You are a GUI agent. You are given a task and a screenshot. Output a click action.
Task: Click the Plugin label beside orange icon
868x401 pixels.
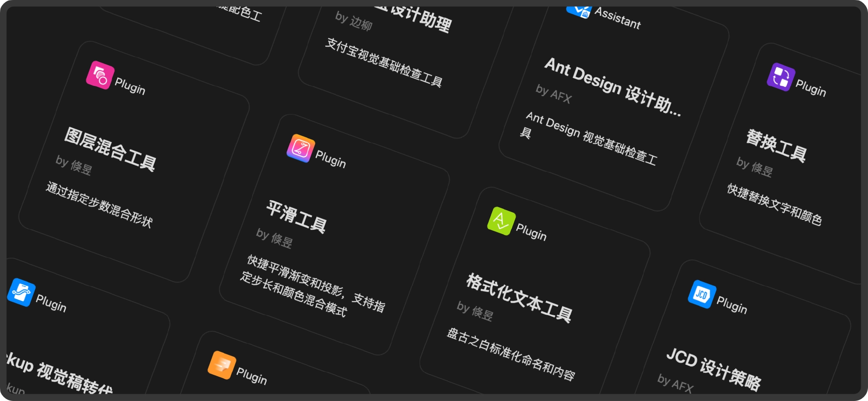pyautogui.click(x=251, y=376)
